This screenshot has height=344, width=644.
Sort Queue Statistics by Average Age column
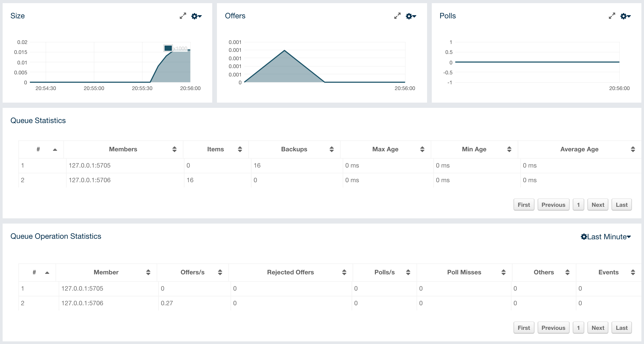tap(580, 149)
